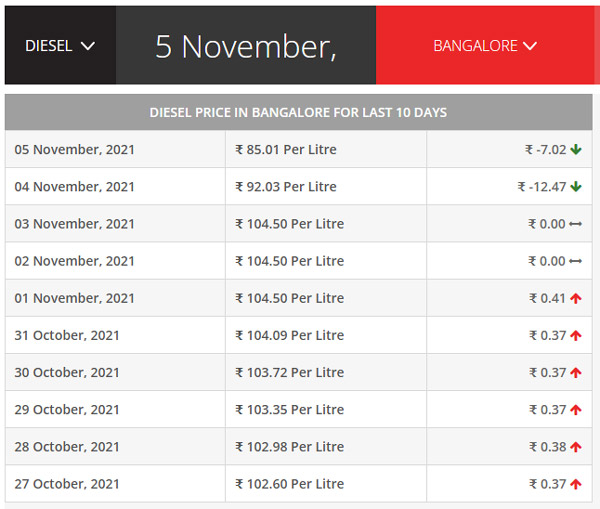Click the no-change arrow icon for 03 November
Image resolution: width=600 pixels, height=509 pixels.
click(x=575, y=224)
